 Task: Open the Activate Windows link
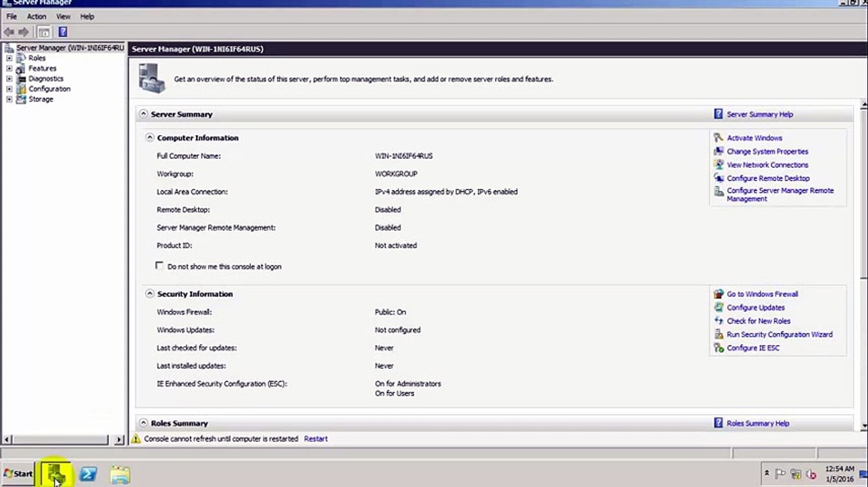754,138
